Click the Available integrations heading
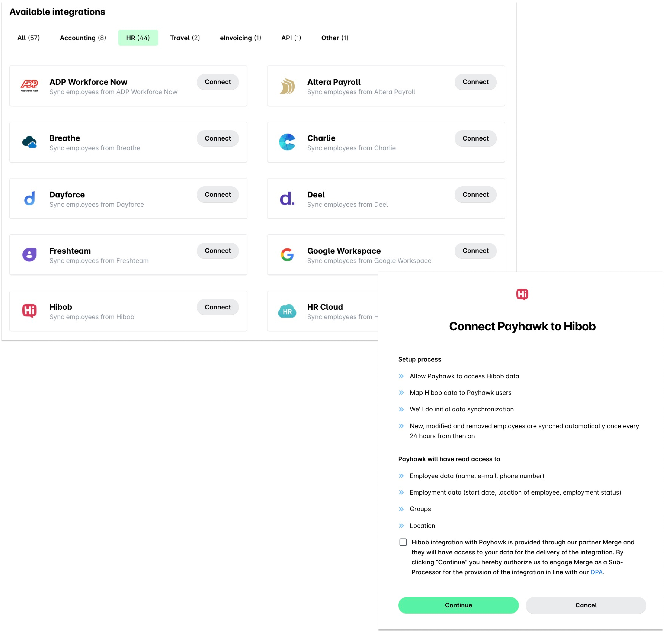This screenshot has height=638, width=672. click(x=58, y=12)
